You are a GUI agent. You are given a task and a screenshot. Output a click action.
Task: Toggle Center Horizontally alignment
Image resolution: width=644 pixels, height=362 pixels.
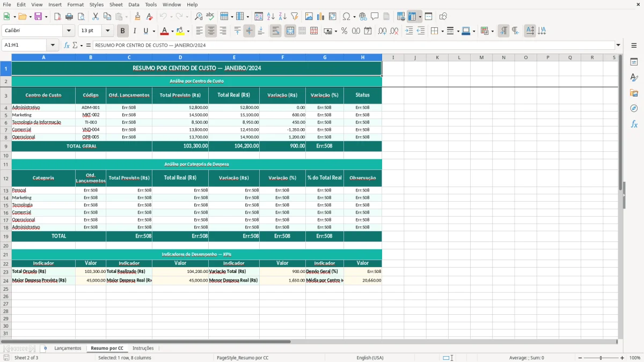coord(211,31)
